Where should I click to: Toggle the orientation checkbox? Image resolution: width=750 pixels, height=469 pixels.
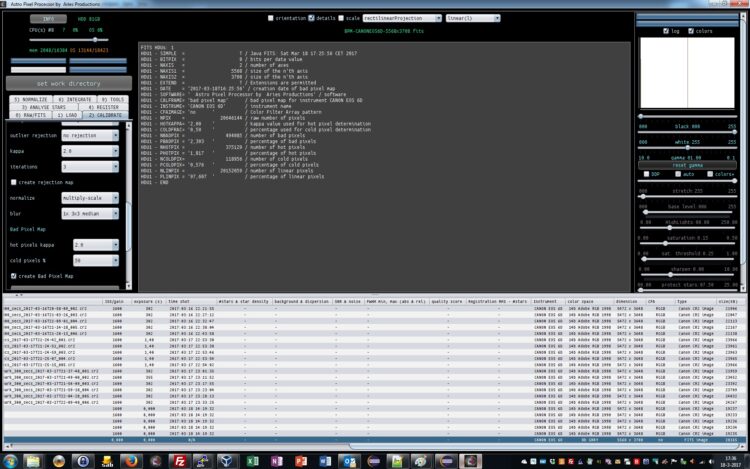click(270, 18)
